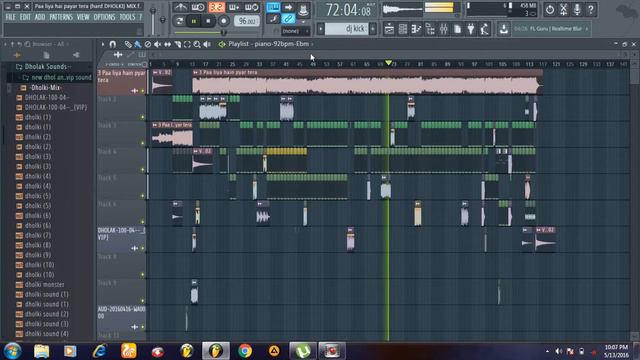Click the microphone recording icon

tap(577, 9)
